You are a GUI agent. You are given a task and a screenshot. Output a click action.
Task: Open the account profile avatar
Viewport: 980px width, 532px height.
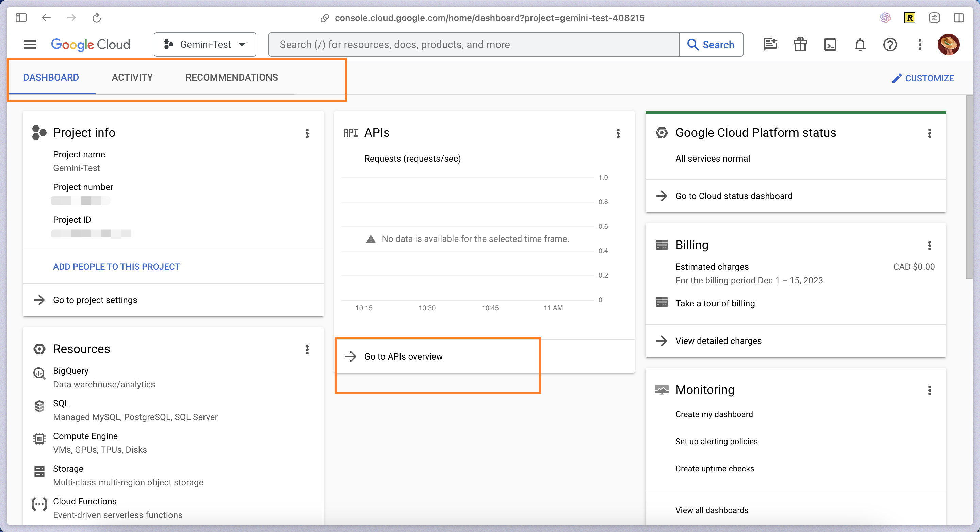[948, 45]
